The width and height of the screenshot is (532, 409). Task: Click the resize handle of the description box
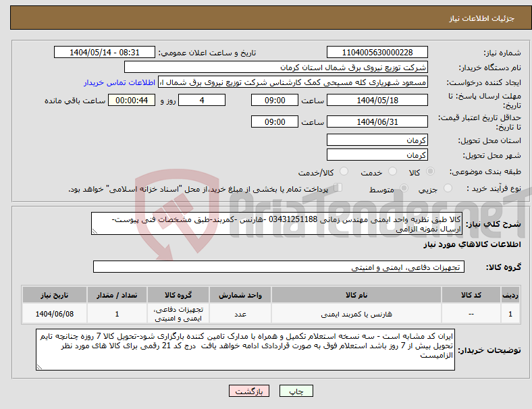(x=95, y=231)
